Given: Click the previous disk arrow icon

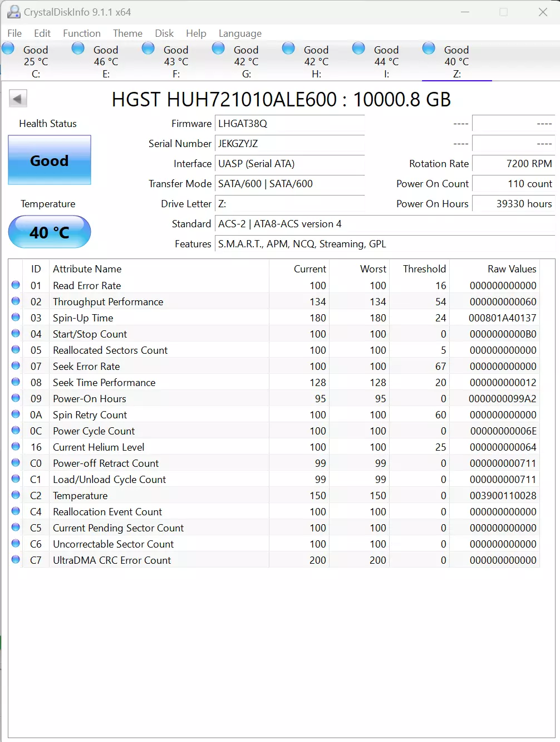Looking at the screenshot, I should point(18,99).
